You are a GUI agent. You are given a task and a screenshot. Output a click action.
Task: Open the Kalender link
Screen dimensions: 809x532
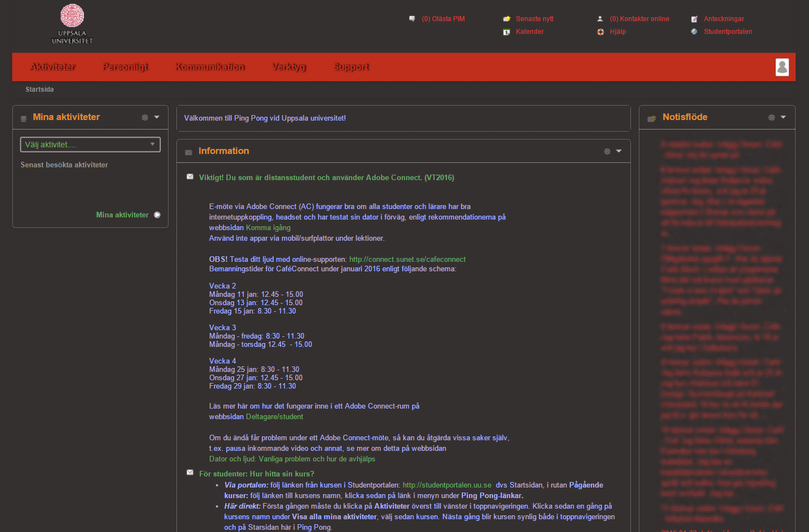[x=530, y=32]
